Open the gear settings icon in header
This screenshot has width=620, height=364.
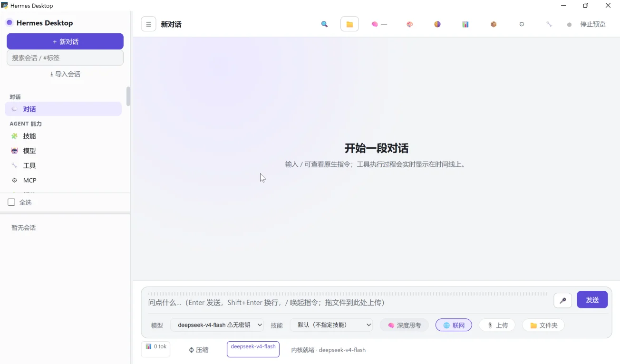point(522,24)
